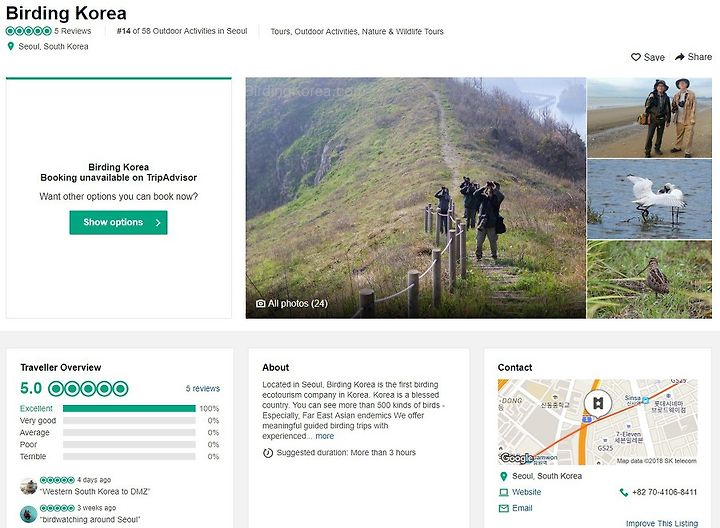Screen dimensions: 720x528
Task: Click the Share arrow icon
Action: click(680, 57)
